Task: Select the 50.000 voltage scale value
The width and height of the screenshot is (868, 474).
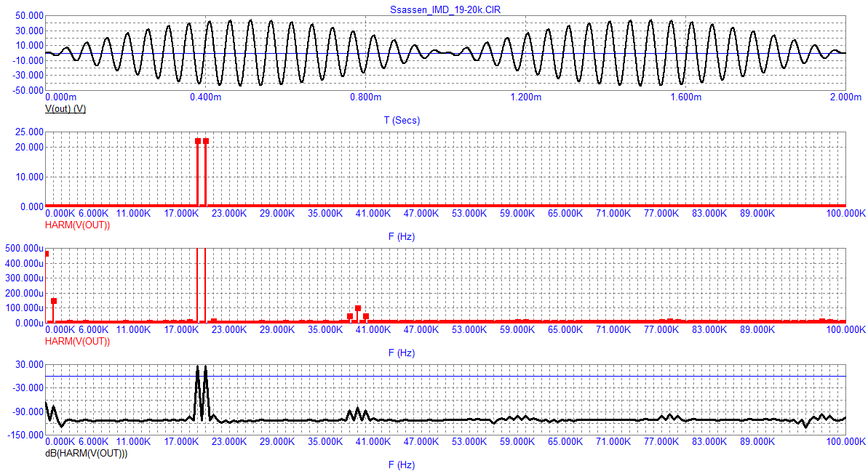Action: tap(29, 16)
